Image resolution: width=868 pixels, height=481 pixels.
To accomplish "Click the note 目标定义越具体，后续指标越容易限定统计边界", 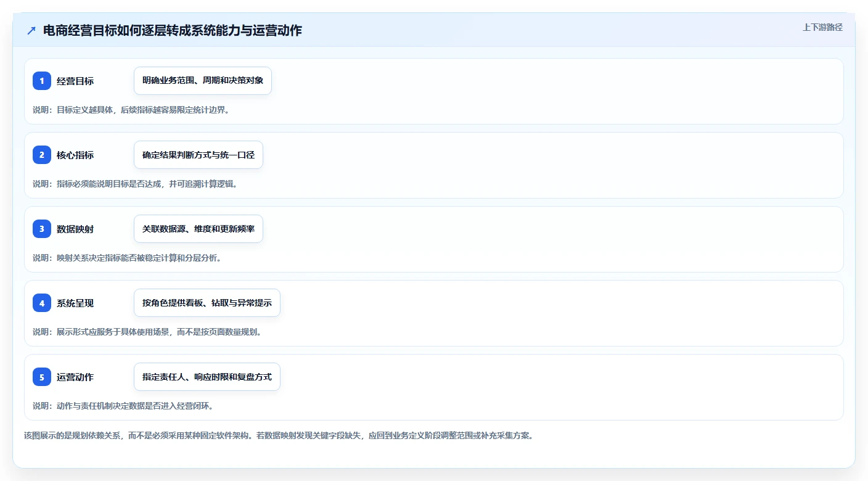I will coord(131,110).
